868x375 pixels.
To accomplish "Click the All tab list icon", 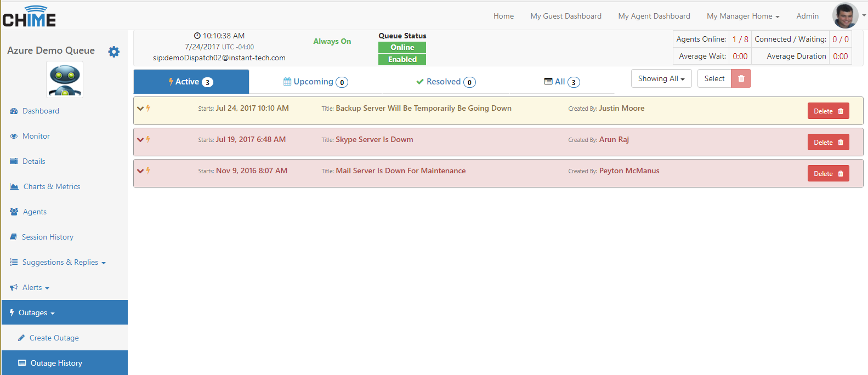I will point(548,81).
